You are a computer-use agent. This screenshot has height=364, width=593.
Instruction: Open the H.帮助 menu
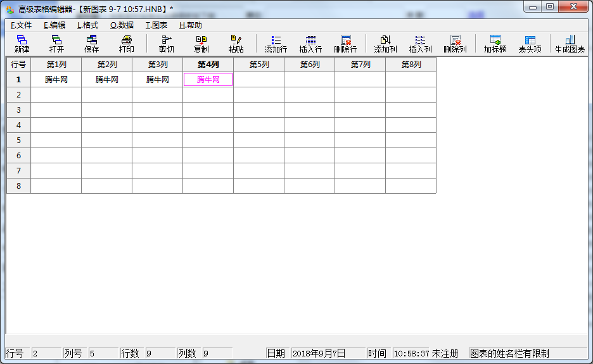[190, 25]
